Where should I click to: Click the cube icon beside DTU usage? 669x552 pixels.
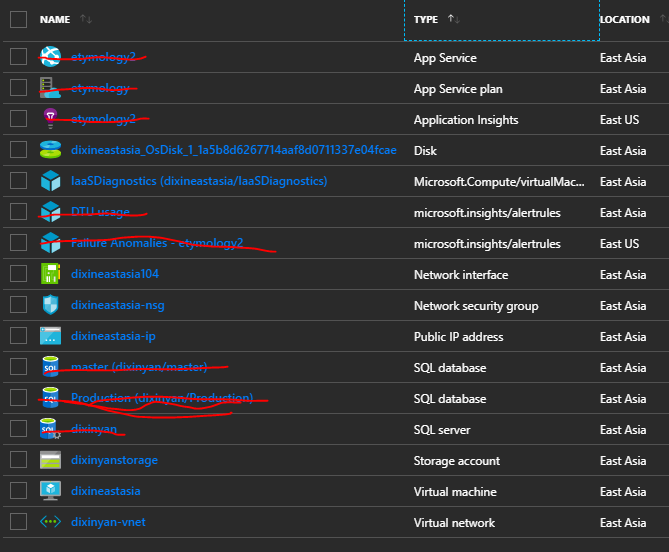point(50,212)
